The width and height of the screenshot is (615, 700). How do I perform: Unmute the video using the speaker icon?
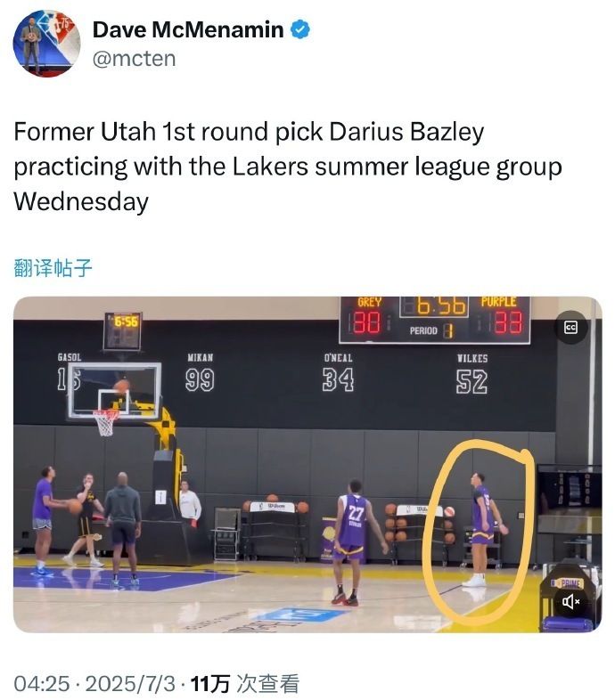(570, 602)
